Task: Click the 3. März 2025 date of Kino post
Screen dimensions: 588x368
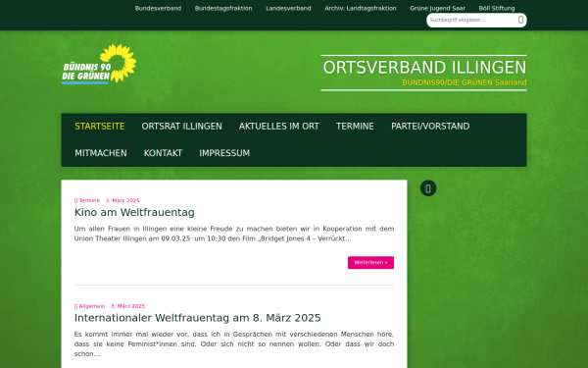Action: (122, 201)
